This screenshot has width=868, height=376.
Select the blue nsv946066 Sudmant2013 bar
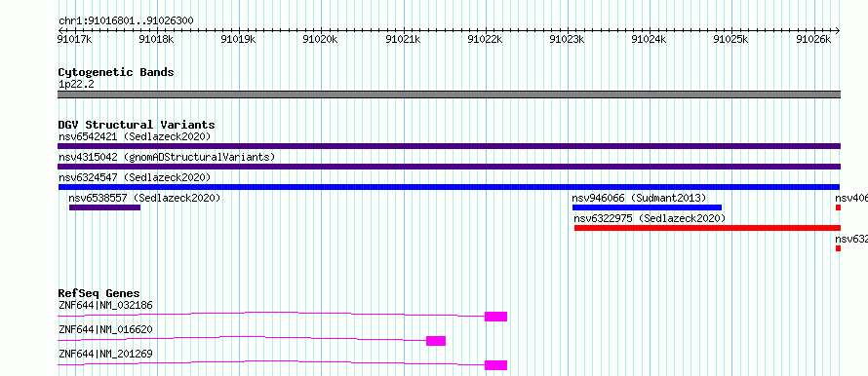(x=647, y=207)
